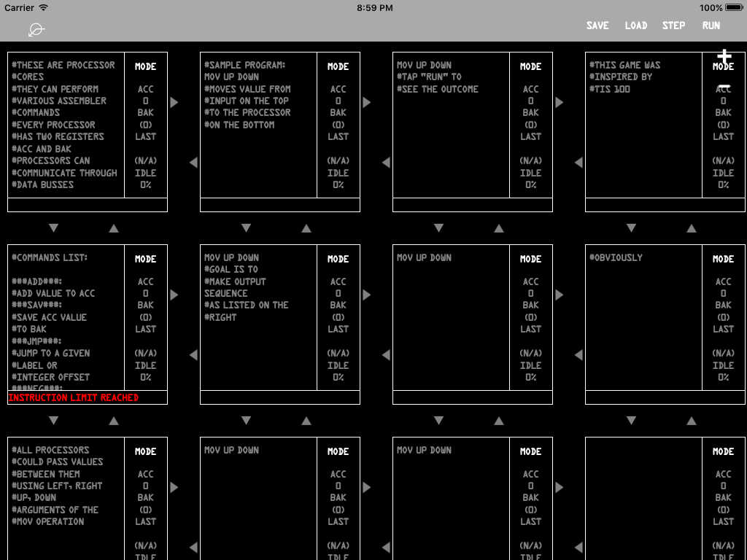Tap up arrow below '#OBVIOUSLY' core
Viewport: 747px width, 560px height.
point(691,421)
